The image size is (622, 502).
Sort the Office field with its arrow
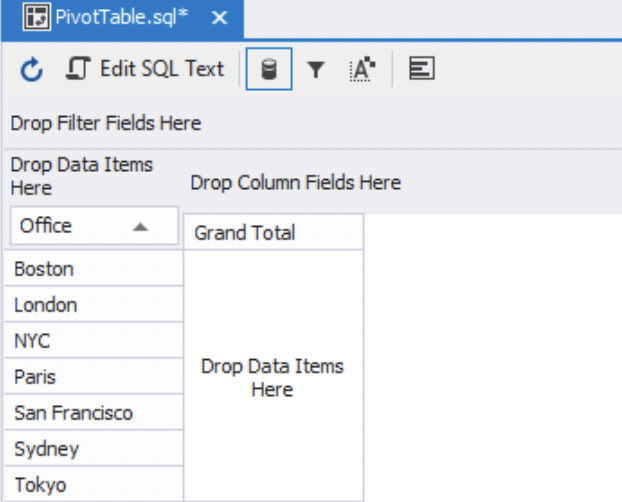pyautogui.click(x=140, y=227)
